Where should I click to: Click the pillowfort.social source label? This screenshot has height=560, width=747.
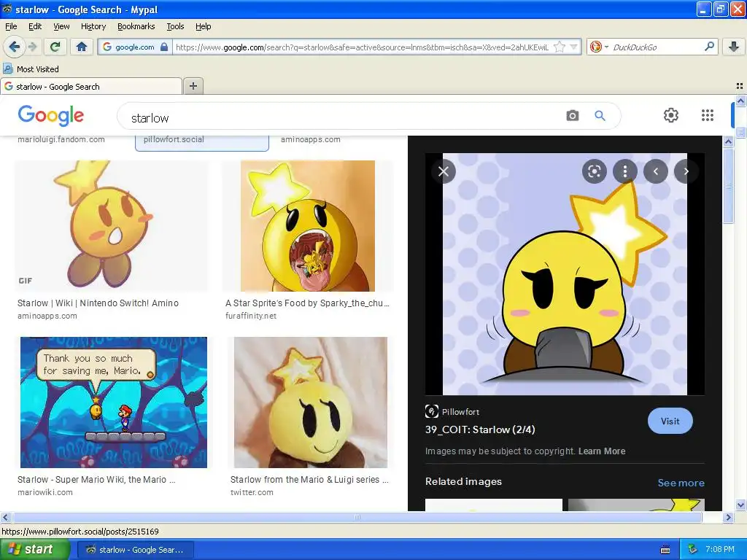[x=174, y=139]
